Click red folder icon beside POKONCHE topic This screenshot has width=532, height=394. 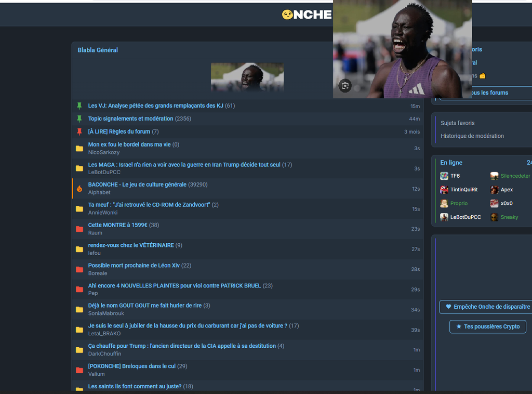pos(79,370)
